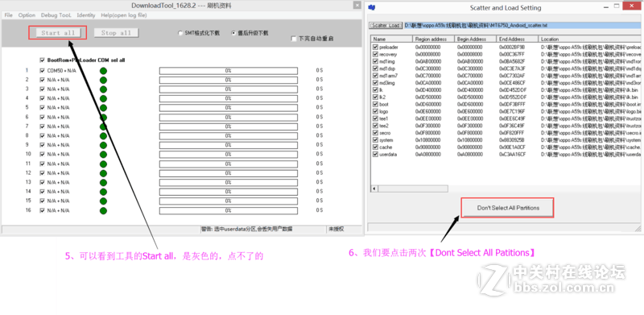644x315 pixels.
Task: Click the Name column header
Action: click(x=392, y=39)
